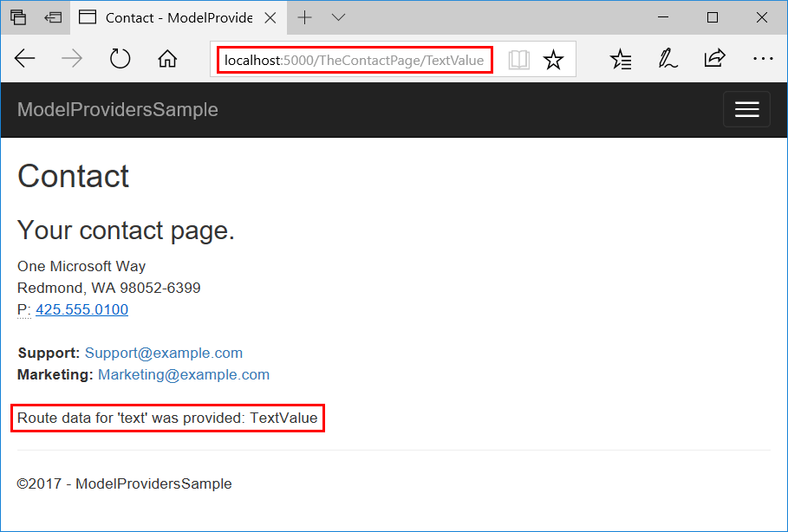Start a Web Note on the page
788x532 pixels.
668,59
